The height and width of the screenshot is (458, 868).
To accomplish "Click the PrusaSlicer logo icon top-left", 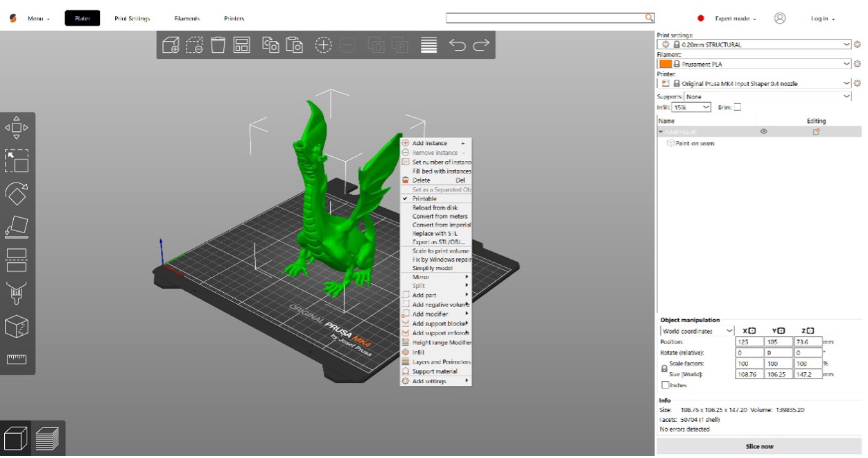I will click(13, 19).
